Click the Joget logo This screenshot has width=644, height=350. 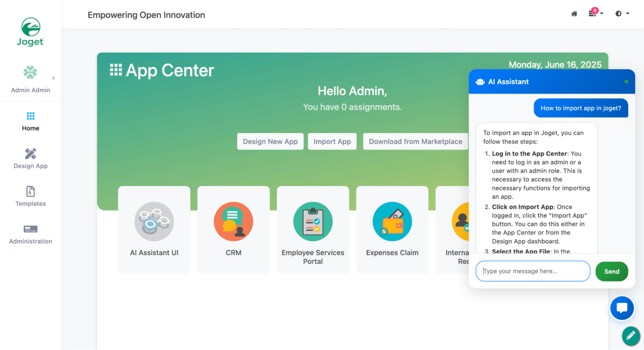(31, 32)
